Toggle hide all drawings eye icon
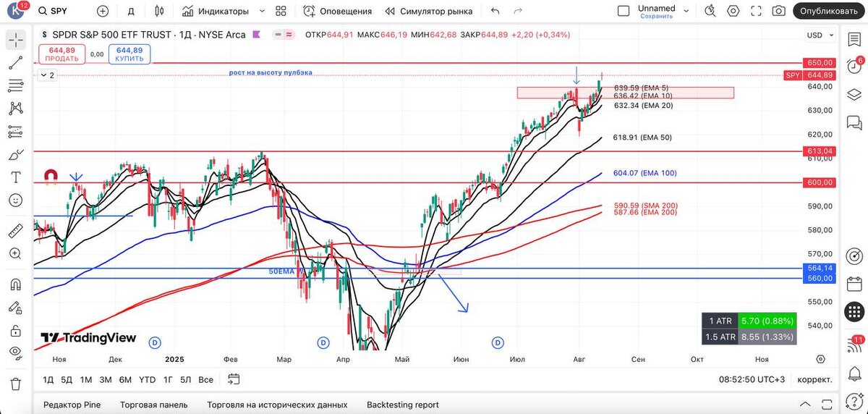The image size is (868, 414). [x=16, y=352]
